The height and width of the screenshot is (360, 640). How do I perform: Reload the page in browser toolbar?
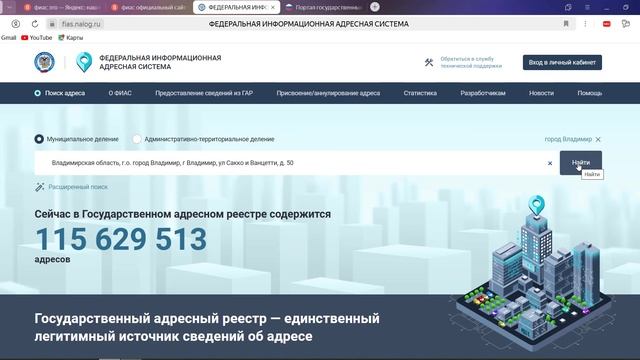(35, 24)
